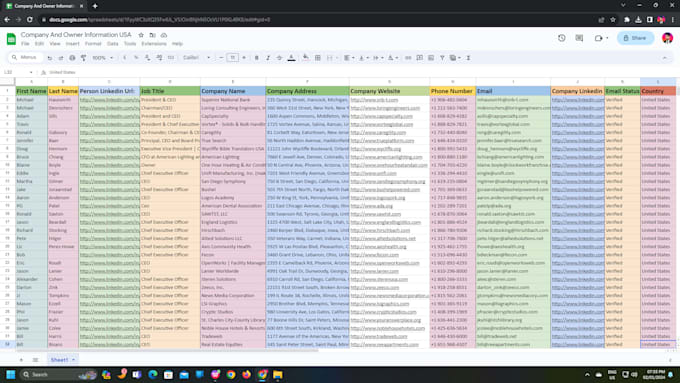Open the zoom 100% dropdown
Screen dimensions: 680x383
102,58
